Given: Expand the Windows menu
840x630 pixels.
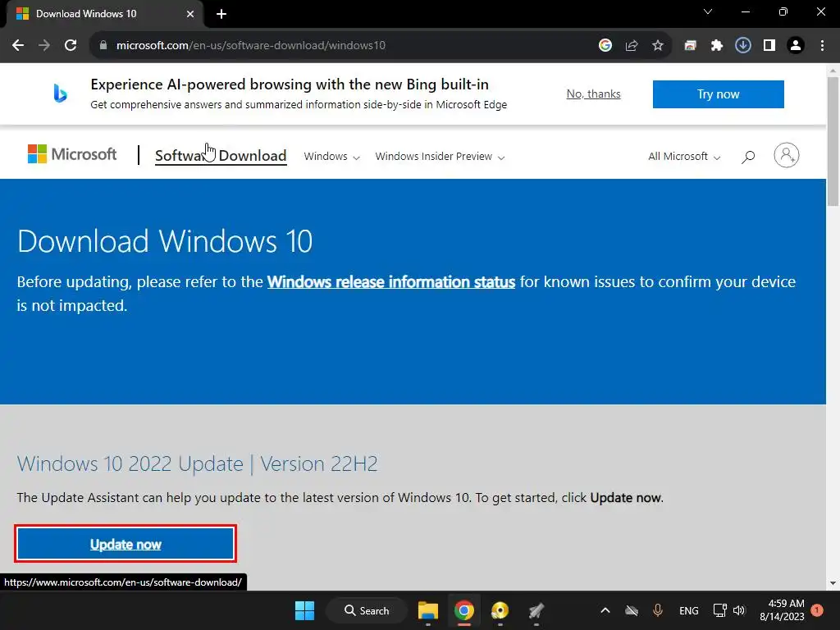Looking at the screenshot, I should click(331, 157).
